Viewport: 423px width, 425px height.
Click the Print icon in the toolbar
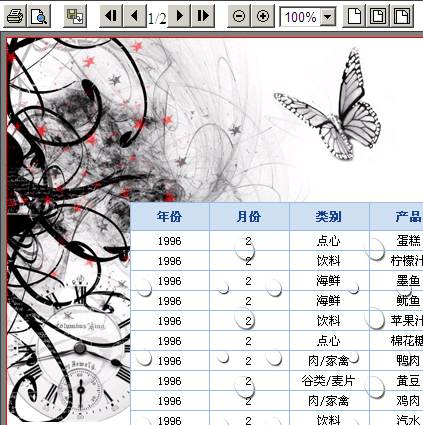pyautogui.click(x=15, y=16)
